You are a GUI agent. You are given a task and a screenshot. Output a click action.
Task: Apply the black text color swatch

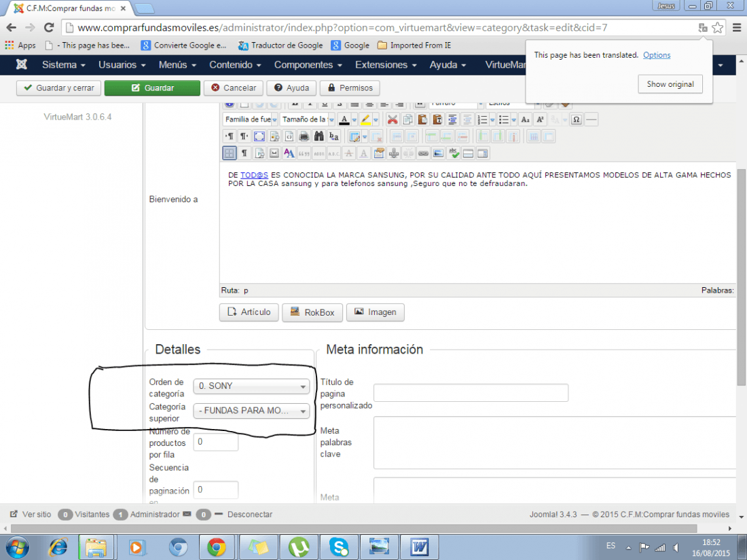pyautogui.click(x=344, y=119)
